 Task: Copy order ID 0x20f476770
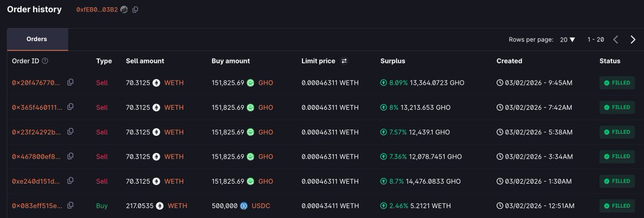pos(70,83)
